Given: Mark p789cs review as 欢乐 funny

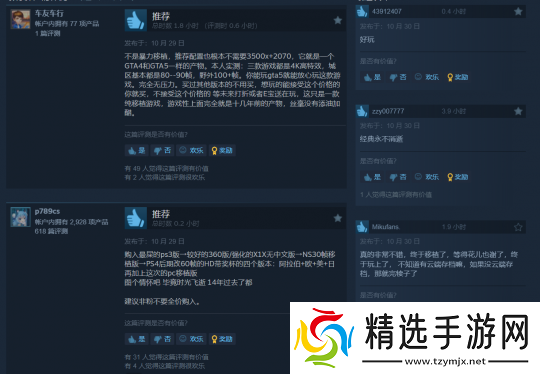Looking at the screenshot, I should tap(191, 339).
